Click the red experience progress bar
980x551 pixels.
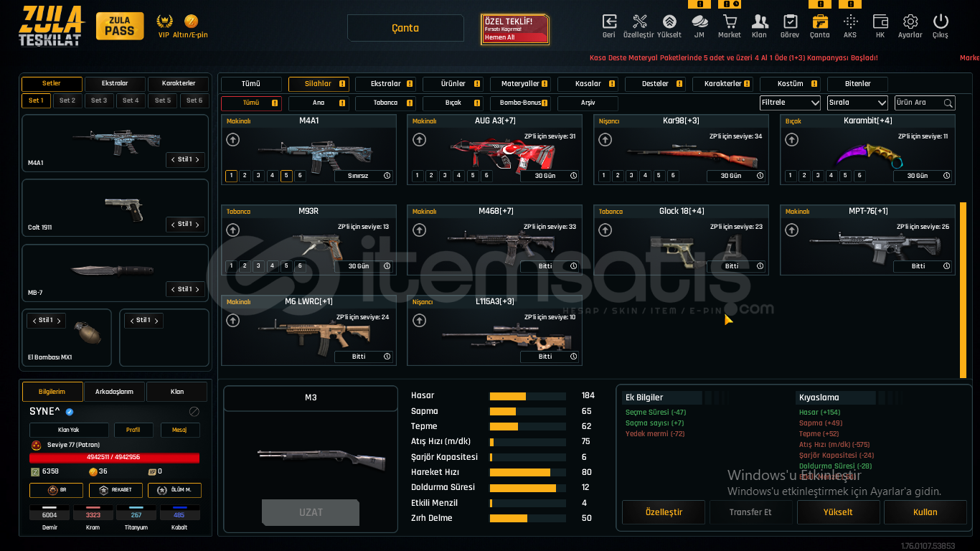114,458
